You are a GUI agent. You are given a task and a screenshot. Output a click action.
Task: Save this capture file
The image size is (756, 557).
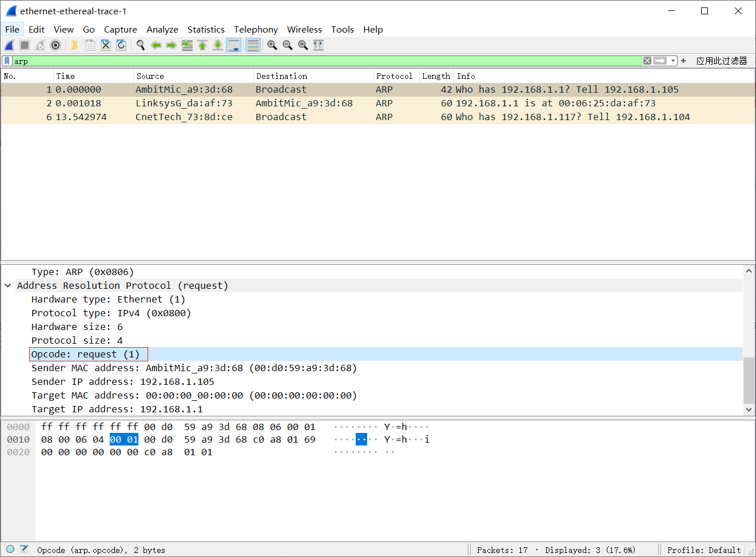pyautogui.click(x=90, y=45)
